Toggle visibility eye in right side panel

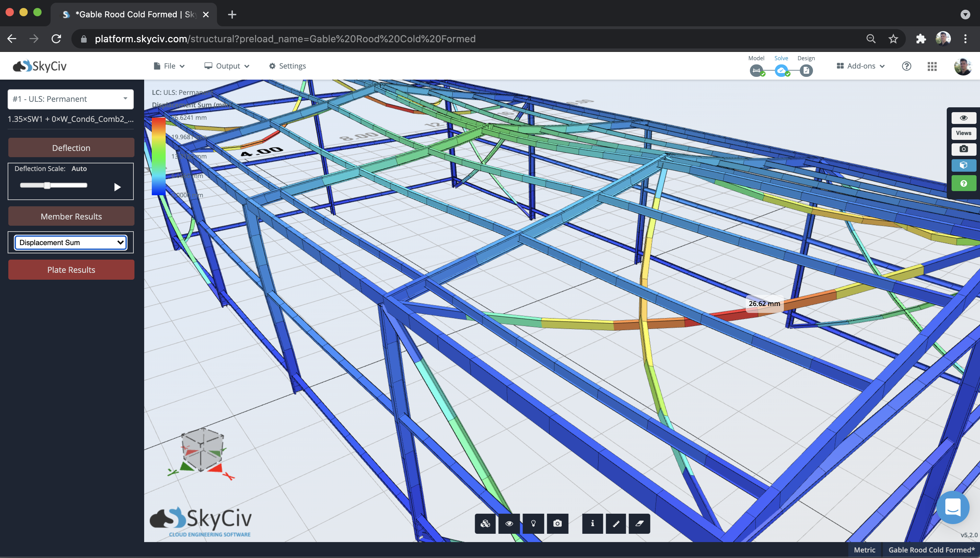pyautogui.click(x=963, y=118)
